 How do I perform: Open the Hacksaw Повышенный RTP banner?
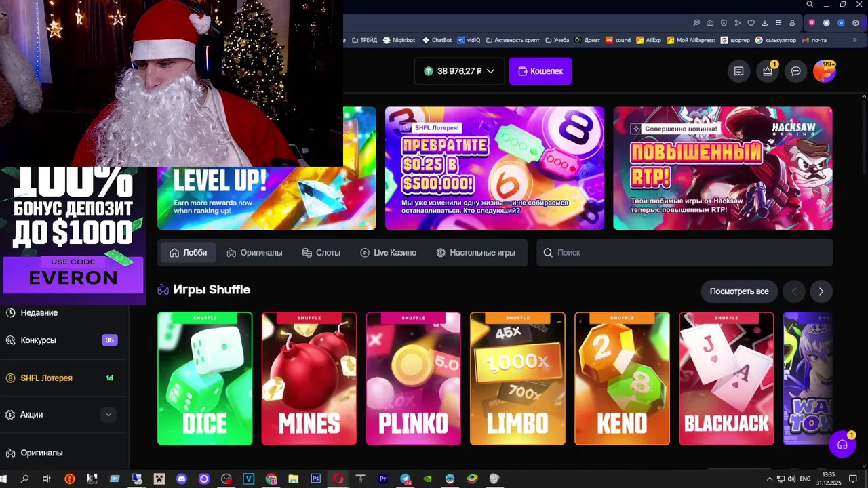tap(723, 168)
